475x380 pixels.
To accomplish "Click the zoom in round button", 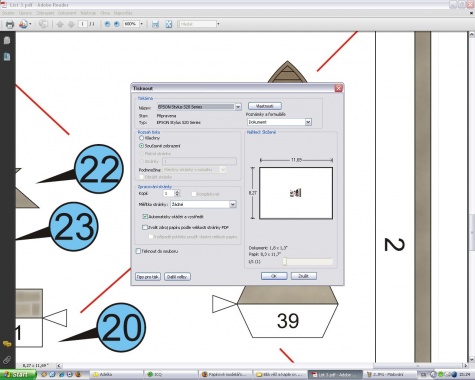I will point(117,24).
